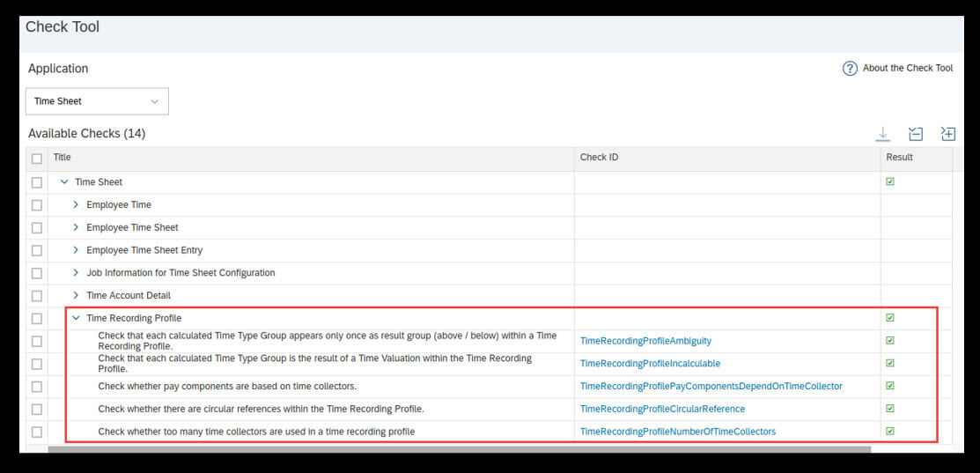Screen dimensions: 980x473
Task: Click the download results icon
Action: (x=882, y=134)
